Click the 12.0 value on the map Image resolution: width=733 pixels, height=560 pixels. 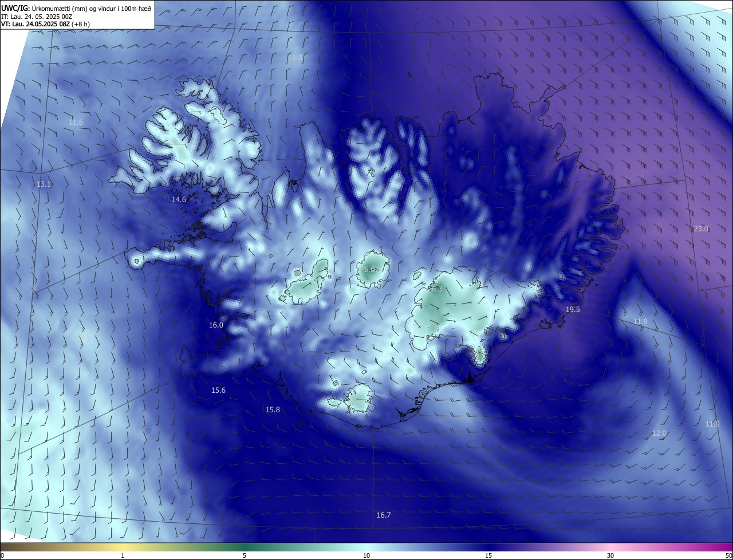pyautogui.click(x=659, y=433)
